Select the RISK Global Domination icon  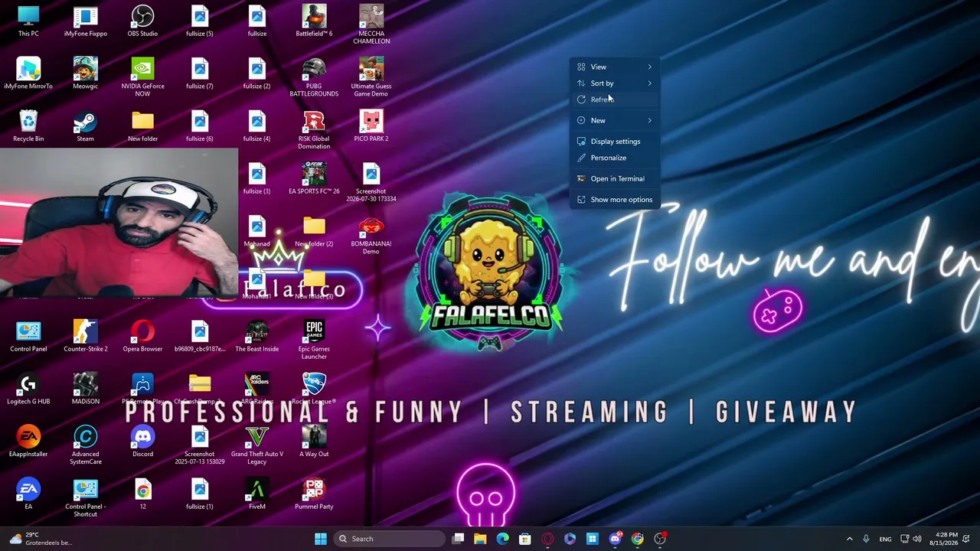[314, 130]
